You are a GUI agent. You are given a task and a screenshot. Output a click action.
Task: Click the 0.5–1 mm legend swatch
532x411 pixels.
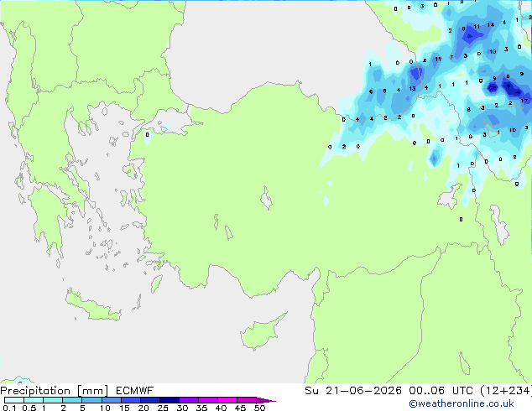tap(34, 400)
